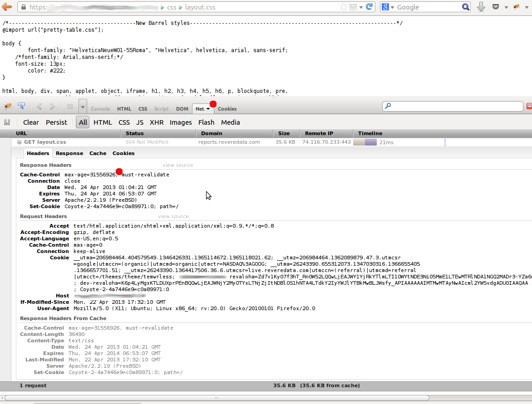This screenshot has height=404, width=532.
Task: Click view source next to Response Headers
Action: (177, 165)
